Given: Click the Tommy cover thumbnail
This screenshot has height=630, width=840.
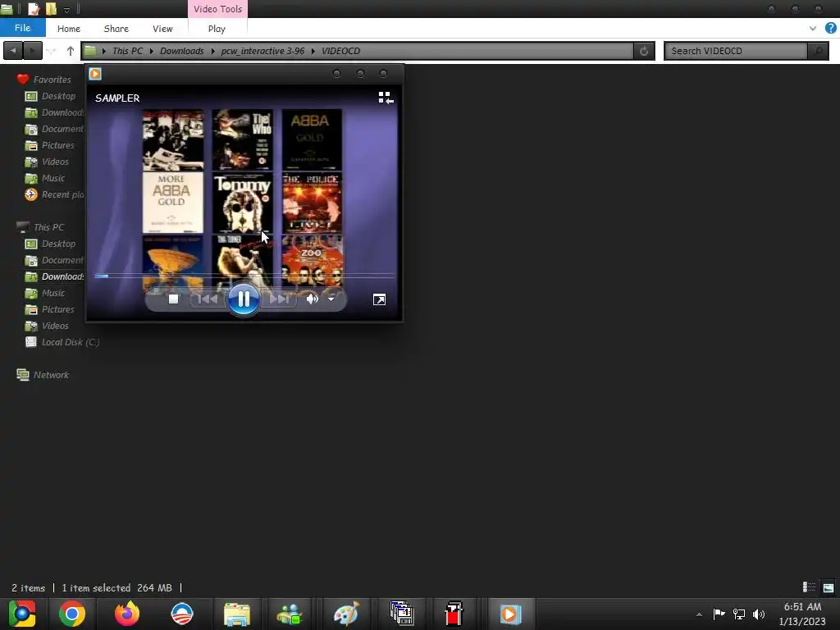Looking at the screenshot, I should (242, 203).
